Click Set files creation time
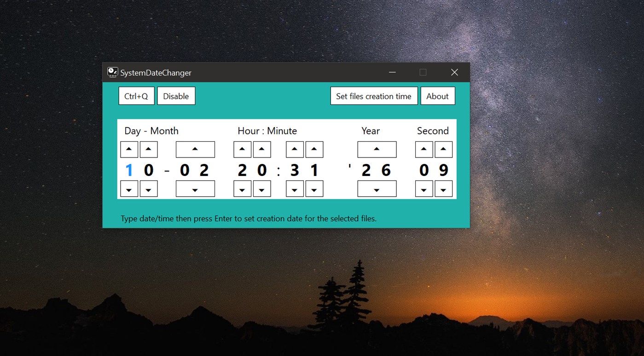 374,96
